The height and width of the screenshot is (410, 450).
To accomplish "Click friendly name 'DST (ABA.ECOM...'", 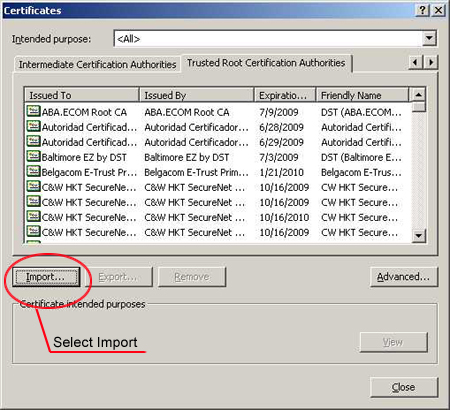I will point(361,113).
